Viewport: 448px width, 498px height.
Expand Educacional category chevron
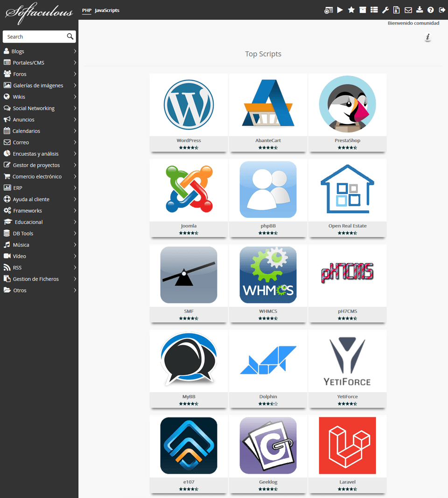(x=75, y=221)
